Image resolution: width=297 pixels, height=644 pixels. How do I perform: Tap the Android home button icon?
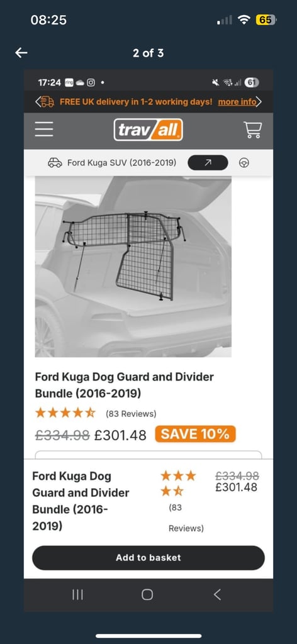click(x=147, y=594)
